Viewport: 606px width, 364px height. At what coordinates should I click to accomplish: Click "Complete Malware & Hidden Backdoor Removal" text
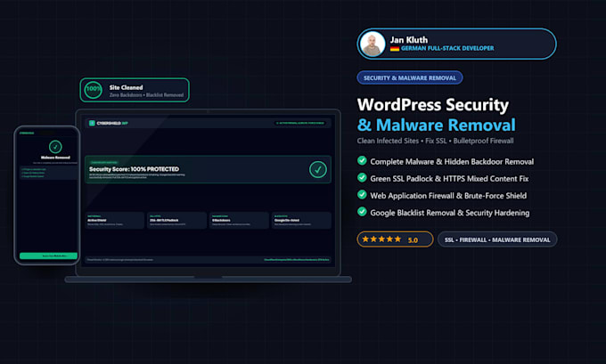tap(452, 162)
